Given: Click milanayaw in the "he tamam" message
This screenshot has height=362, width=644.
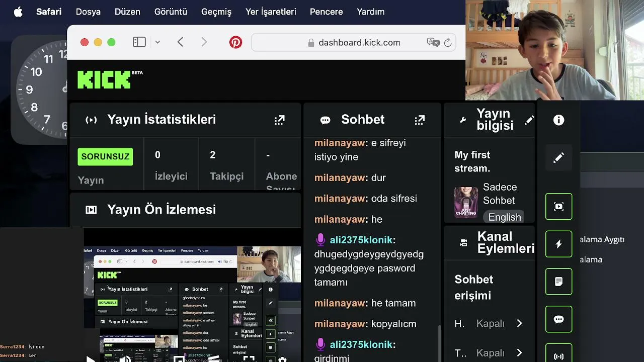Looking at the screenshot, I should coord(340,303).
